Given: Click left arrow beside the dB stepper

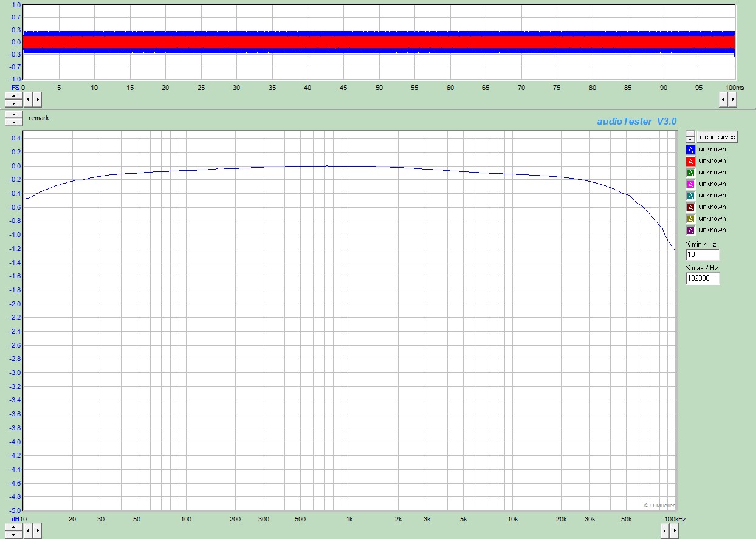Looking at the screenshot, I should [29, 531].
